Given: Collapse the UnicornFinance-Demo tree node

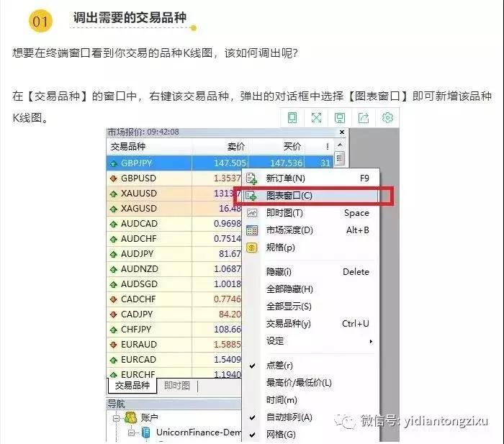Looking at the screenshot, I should pyautogui.click(x=132, y=432).
